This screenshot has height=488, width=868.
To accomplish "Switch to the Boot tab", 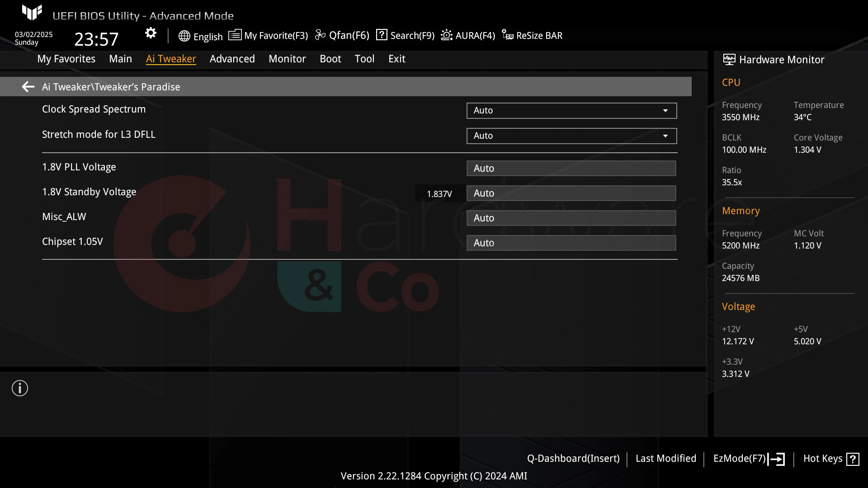I will [330, 59].
